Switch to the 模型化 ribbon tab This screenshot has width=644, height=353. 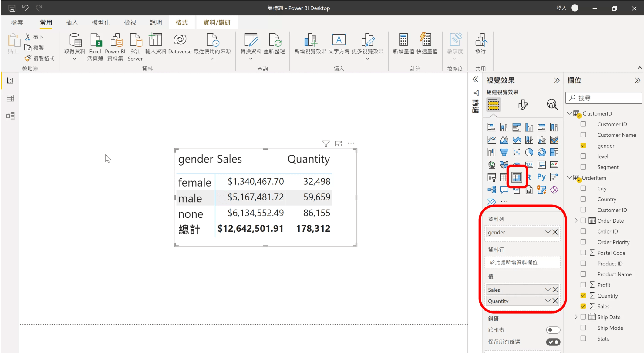pyautogui.click(x=101, y=22)
